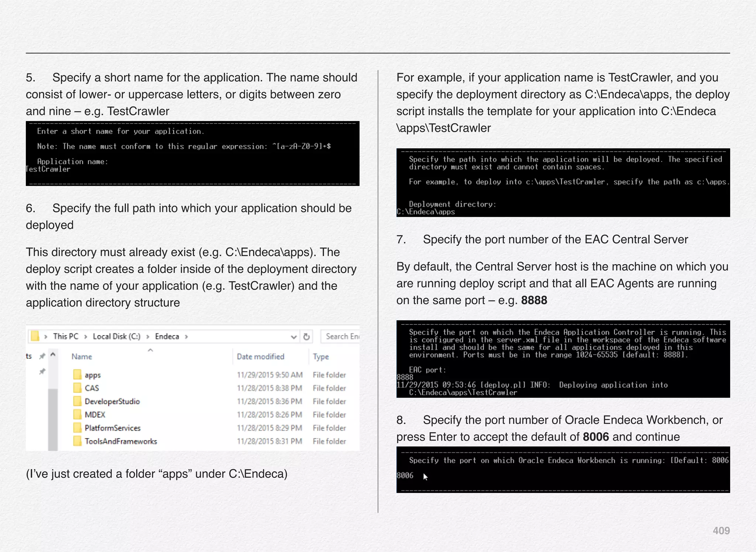The image size is (756, 552).
Task: Click the date 11/28/2015 8:36 PM
Action: point(269,401)
